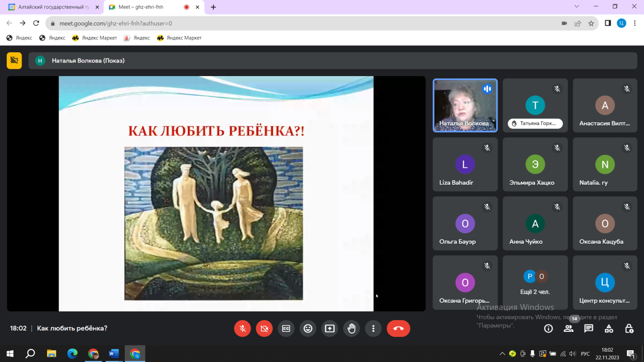This screenshot has height=362, width=644.
Task: Open the notification center icon
Action: coord(631,353)
